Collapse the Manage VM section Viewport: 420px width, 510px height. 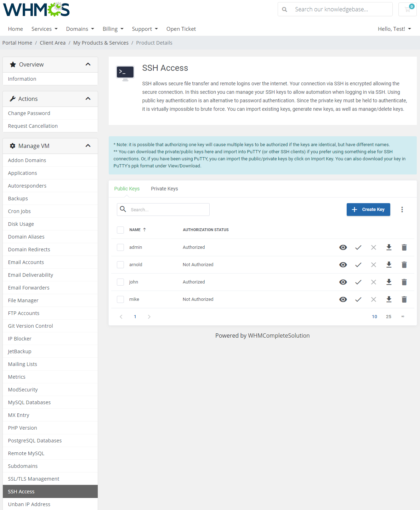point(88,145)
